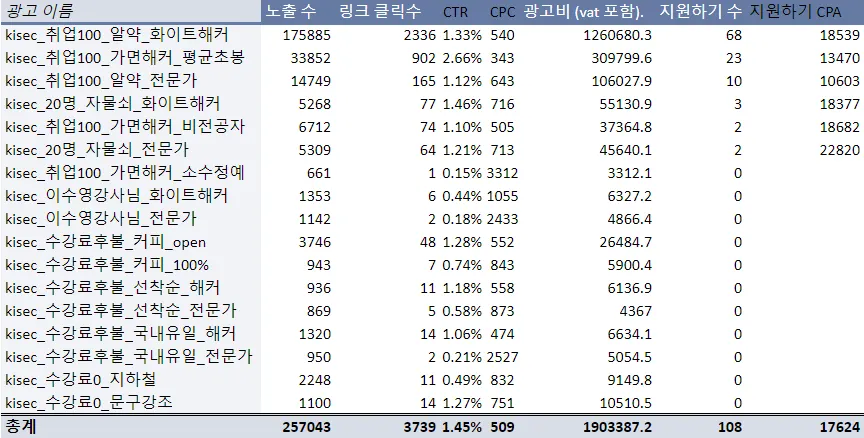Click the 링크 클릭수 column header
The image size is (864, 438).
point(380,11)
